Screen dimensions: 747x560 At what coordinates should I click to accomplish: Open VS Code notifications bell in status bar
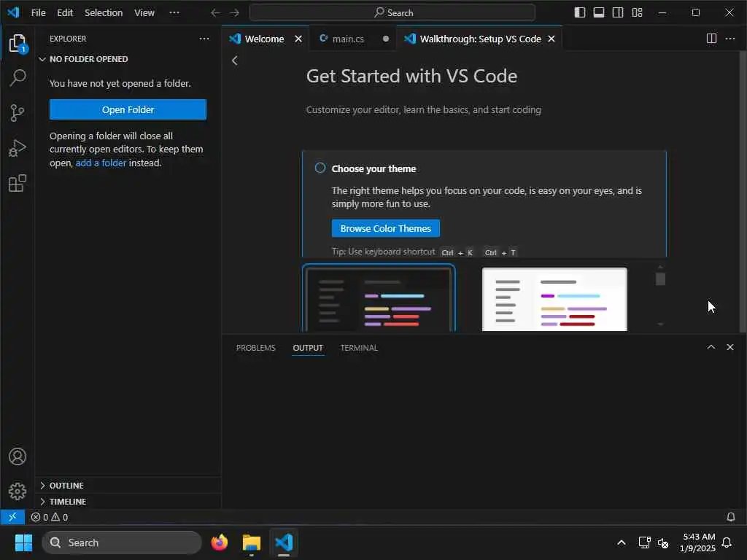pos(730,517)
